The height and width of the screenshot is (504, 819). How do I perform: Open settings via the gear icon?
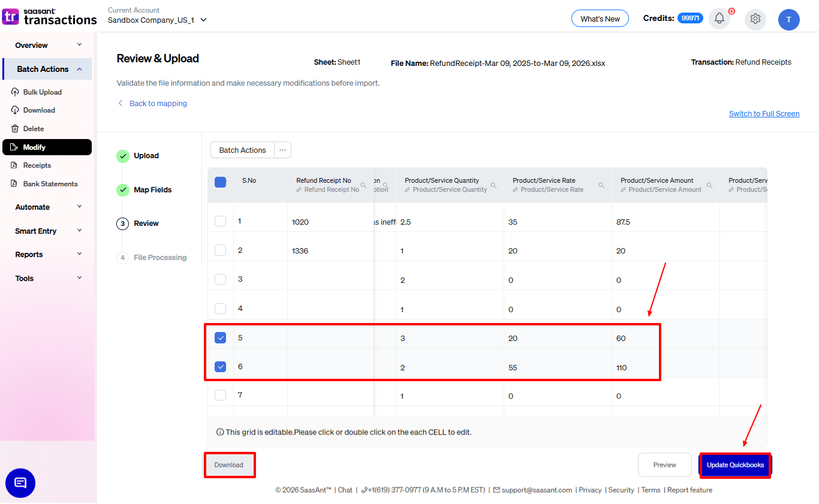755,19
